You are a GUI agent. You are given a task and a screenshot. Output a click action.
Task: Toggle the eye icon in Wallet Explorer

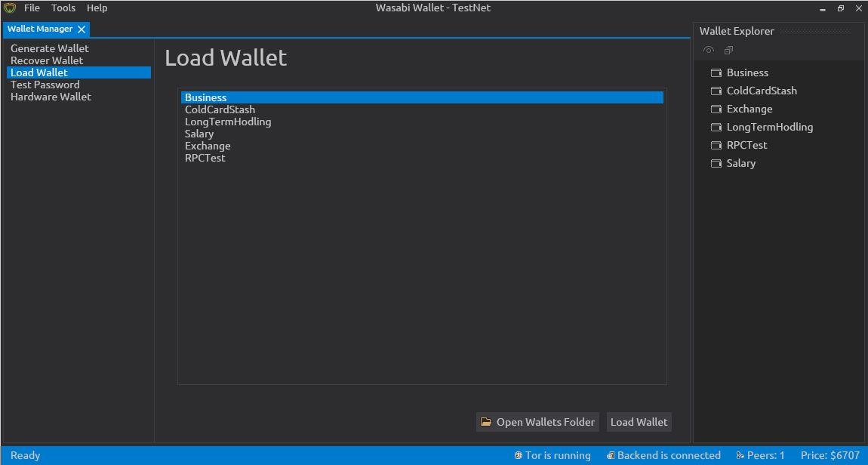(708, 50)
